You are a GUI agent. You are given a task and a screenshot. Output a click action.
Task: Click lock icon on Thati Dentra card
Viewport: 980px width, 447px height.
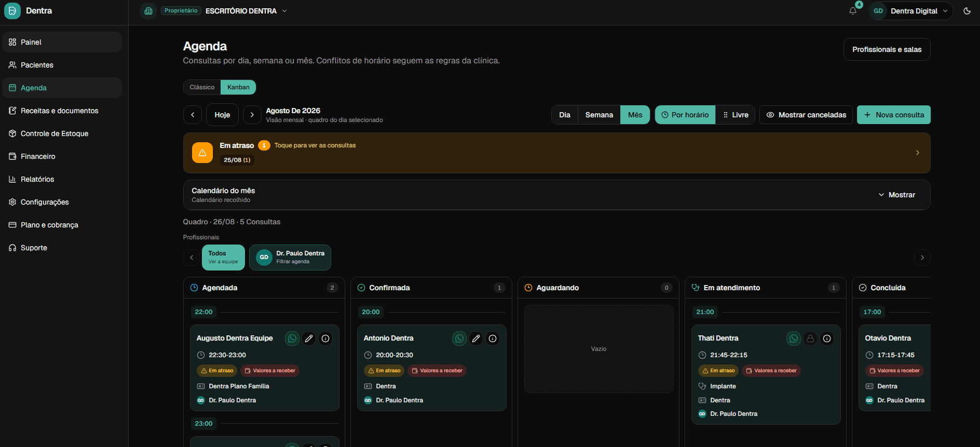(x=810, y=338)
